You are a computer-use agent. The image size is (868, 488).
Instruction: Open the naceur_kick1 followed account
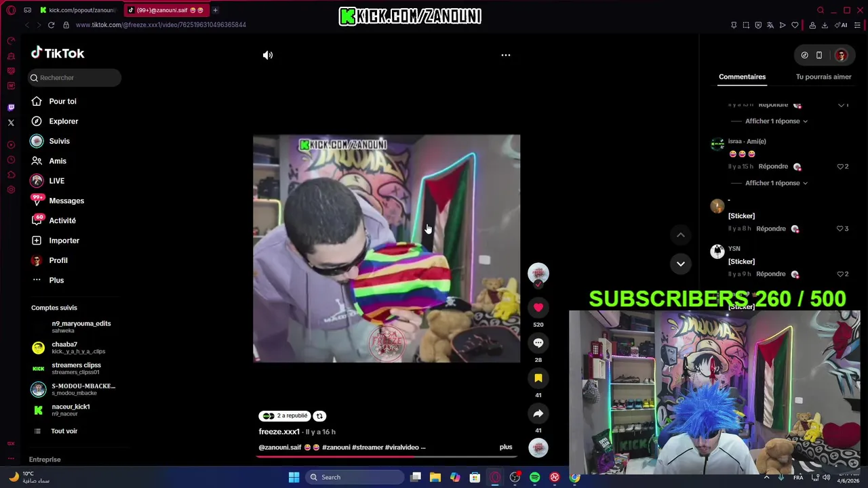coord(71,410)
